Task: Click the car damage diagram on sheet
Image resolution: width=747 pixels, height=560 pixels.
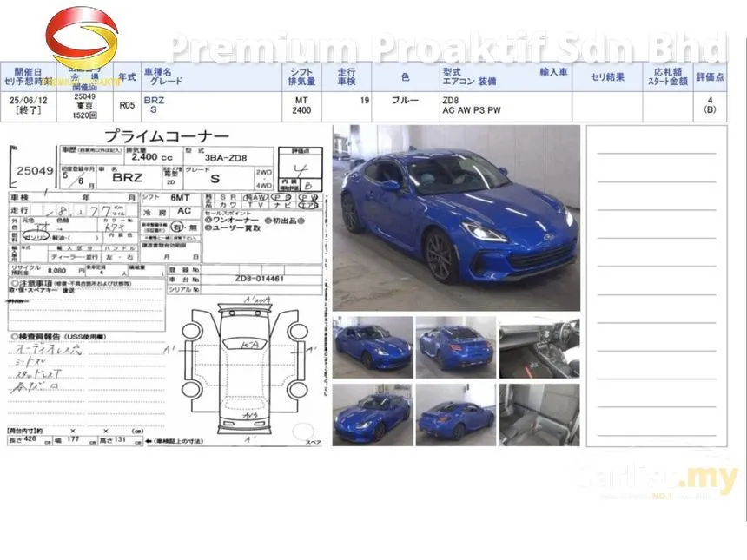Action: click(245, 369)
